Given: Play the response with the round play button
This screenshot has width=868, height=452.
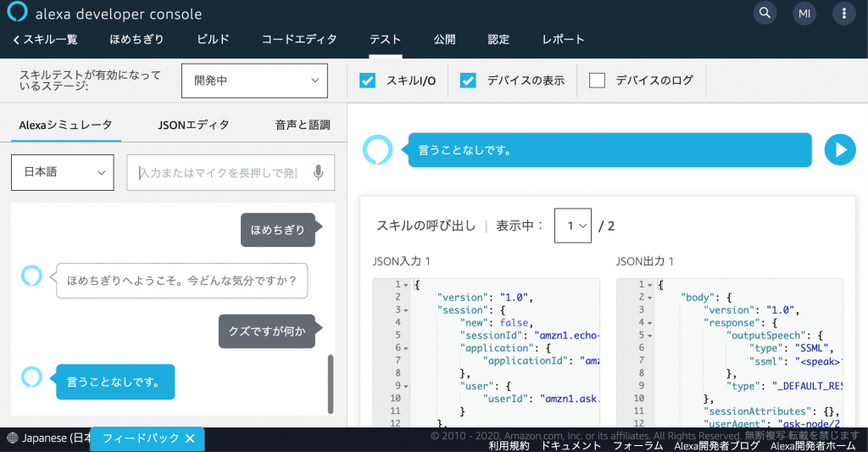Looking at the screenshot, I should click(x=840, y=149).
